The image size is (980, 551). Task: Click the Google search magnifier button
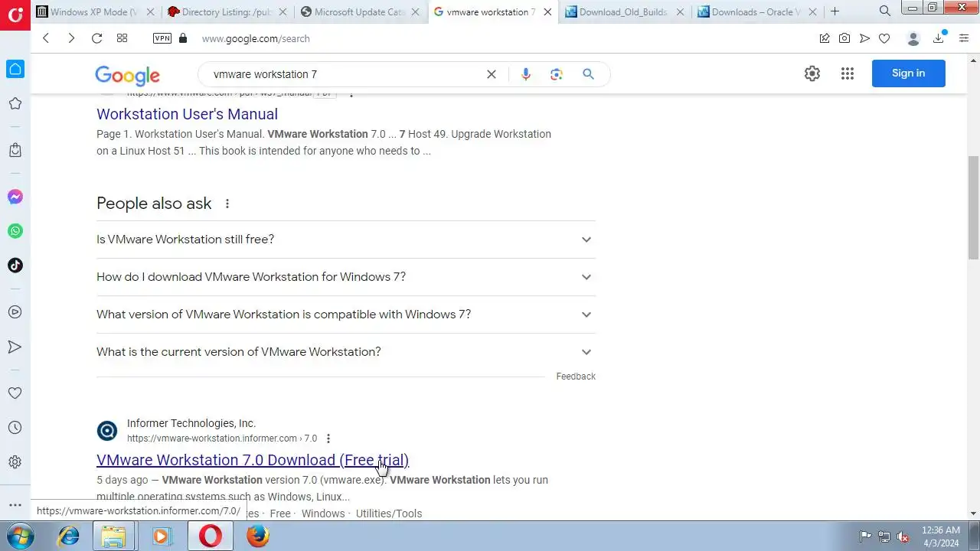pos(588,74)
